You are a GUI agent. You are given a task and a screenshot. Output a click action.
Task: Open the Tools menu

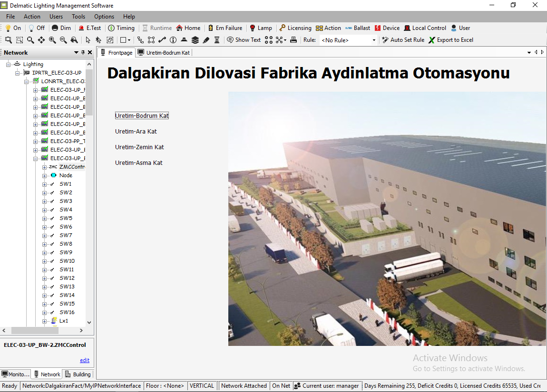pyautogui.click(x=78, y=16)
